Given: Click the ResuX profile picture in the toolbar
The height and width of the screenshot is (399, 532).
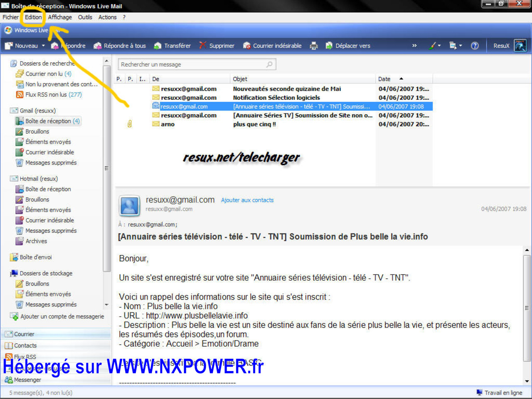Looking at the screenshot, I should click(x=520, y=46).
